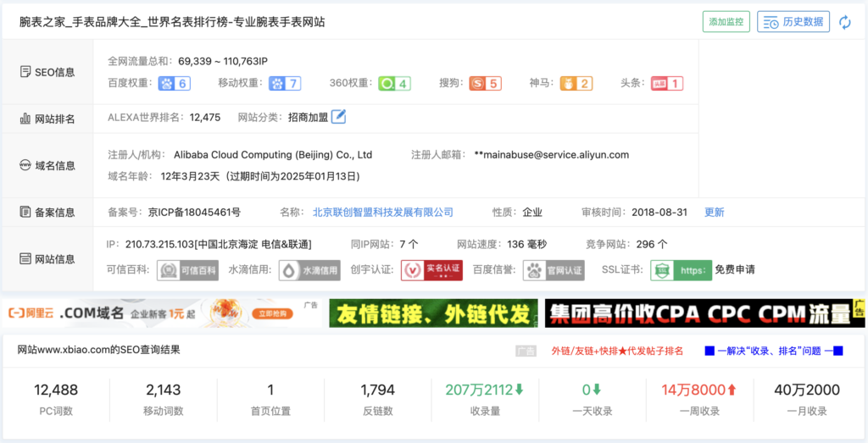868x443 pixels.
Task: Click the total traffic 69,339 ~ 110,763IP
Action: tap(224, 61)
